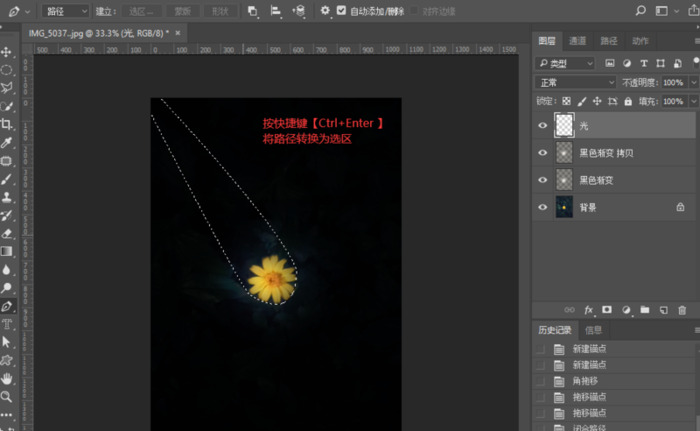Switch to the 通道 panel tab

pos(578,41)
